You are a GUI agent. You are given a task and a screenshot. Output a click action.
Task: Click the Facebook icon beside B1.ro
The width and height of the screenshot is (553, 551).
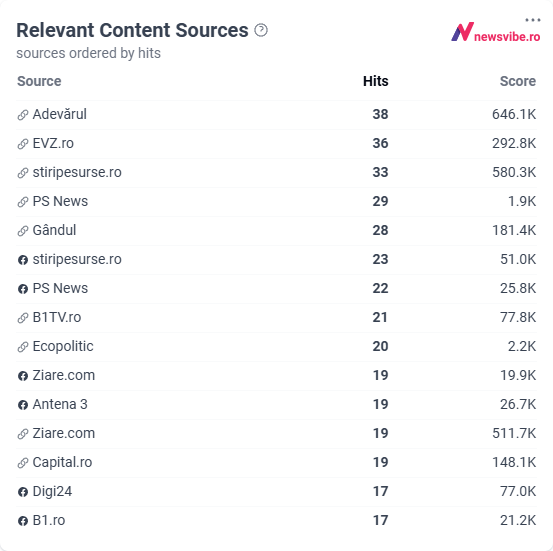23,521
